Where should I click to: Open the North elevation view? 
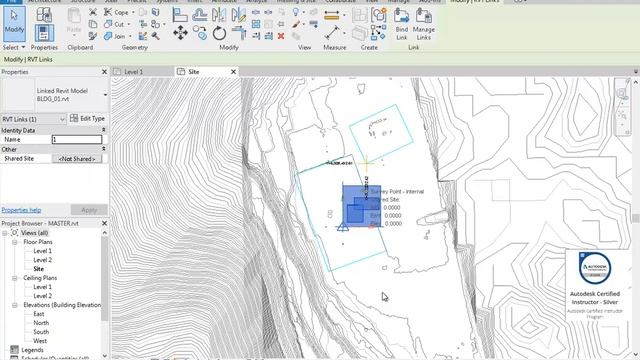coord(41,323)
